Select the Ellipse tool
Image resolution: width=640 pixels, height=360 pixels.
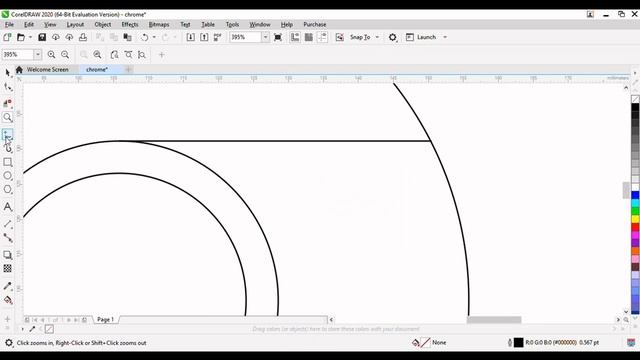7,176
